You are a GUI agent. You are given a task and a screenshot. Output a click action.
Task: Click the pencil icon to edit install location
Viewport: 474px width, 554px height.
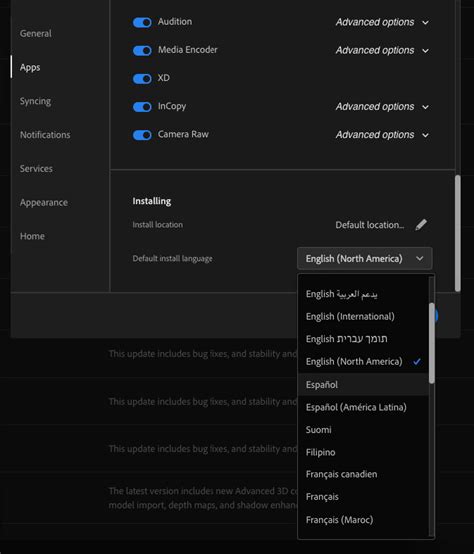[421, 225]
